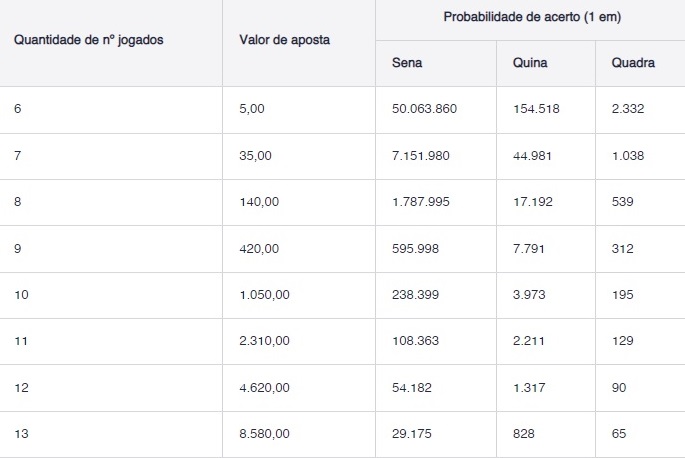Select the bet value 1.050,00
This screenshot has width=685, height=458.
tap(264, 295)
